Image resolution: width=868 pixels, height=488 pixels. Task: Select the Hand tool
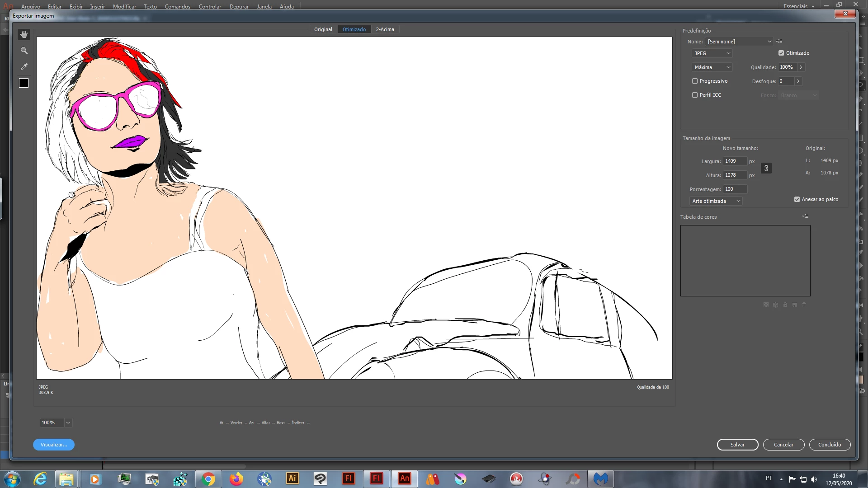24,34
